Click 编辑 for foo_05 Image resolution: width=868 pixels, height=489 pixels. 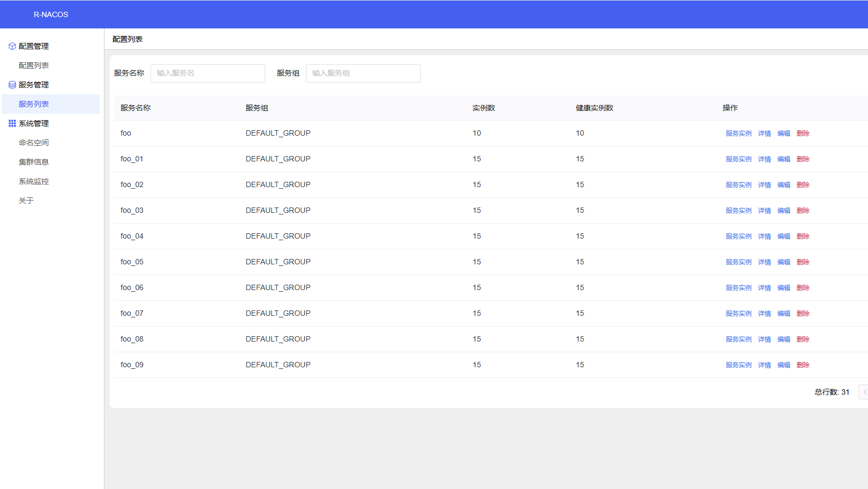pyautogui.click(x=784, y=262)
